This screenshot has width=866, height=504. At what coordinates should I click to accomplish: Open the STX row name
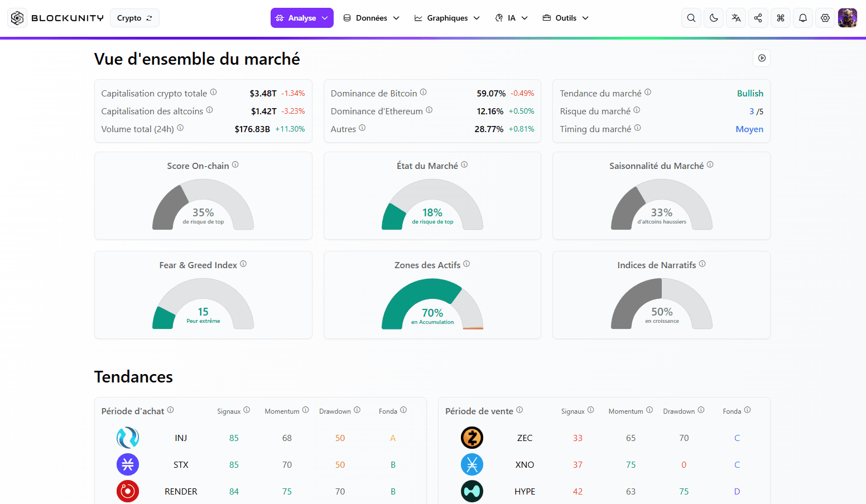click(181, 465)
